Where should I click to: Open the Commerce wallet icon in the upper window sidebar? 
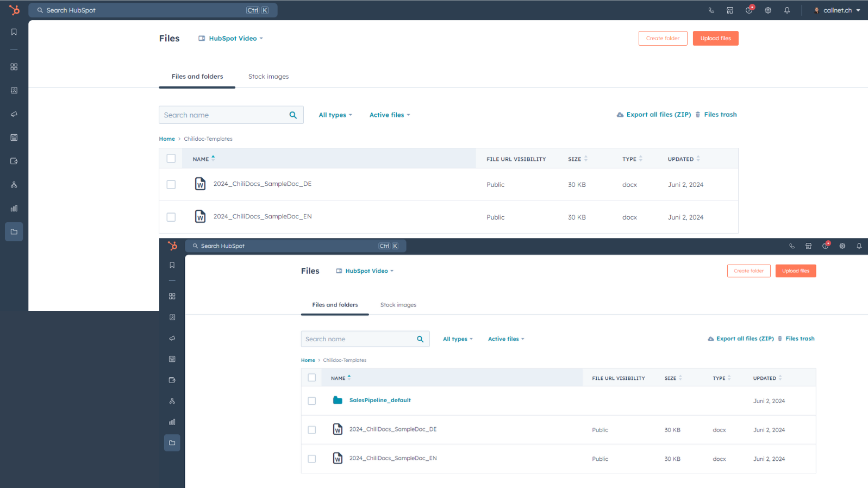[14, 161]
